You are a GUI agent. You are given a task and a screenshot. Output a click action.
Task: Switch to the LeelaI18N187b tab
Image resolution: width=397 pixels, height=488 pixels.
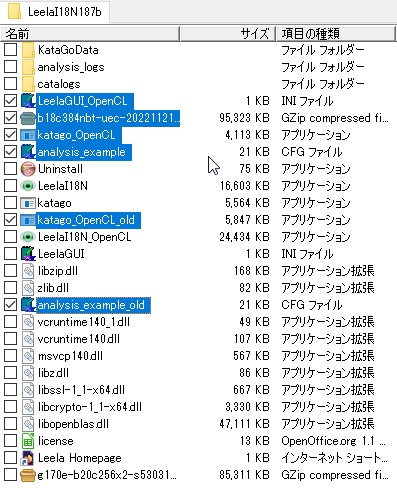pyautogui.click(x=55, y=12)
